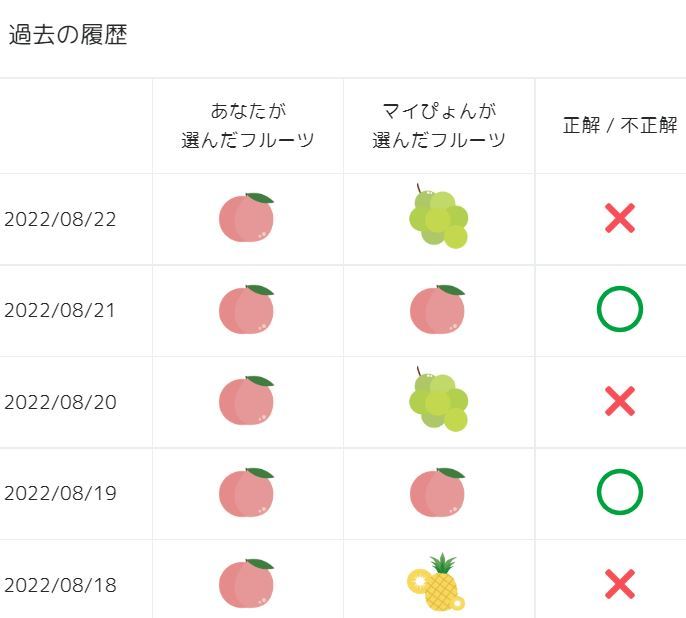Image resolution: width=686 pixels, height=618 pixels.
Task: Click the あなたが選んだフルーツ column header
Action: click(x=248, y=125)
